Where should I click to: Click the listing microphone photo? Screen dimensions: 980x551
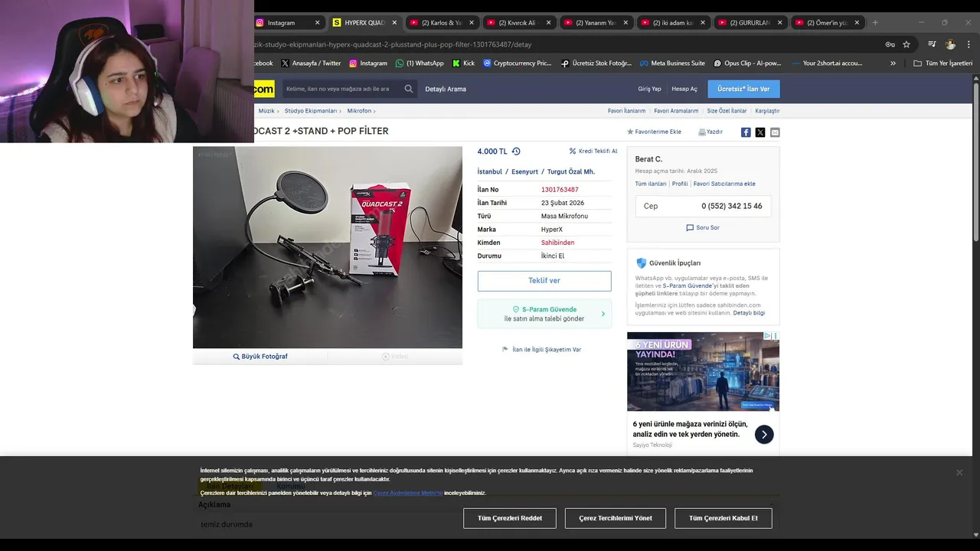328,247
